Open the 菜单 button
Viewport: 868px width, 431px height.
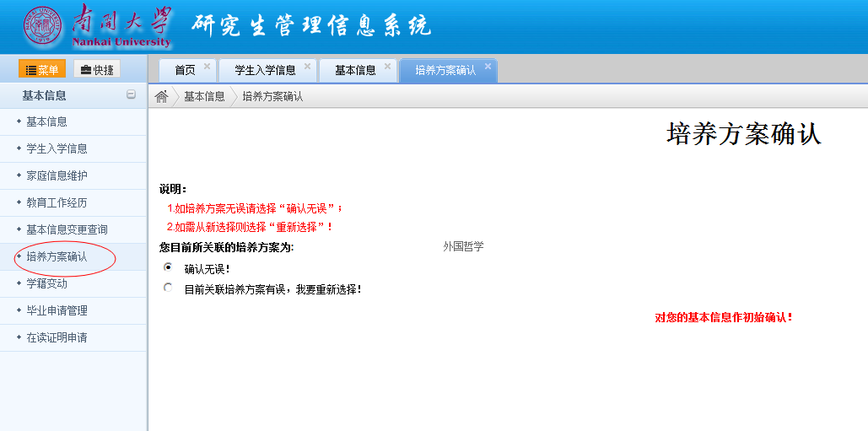42,70
